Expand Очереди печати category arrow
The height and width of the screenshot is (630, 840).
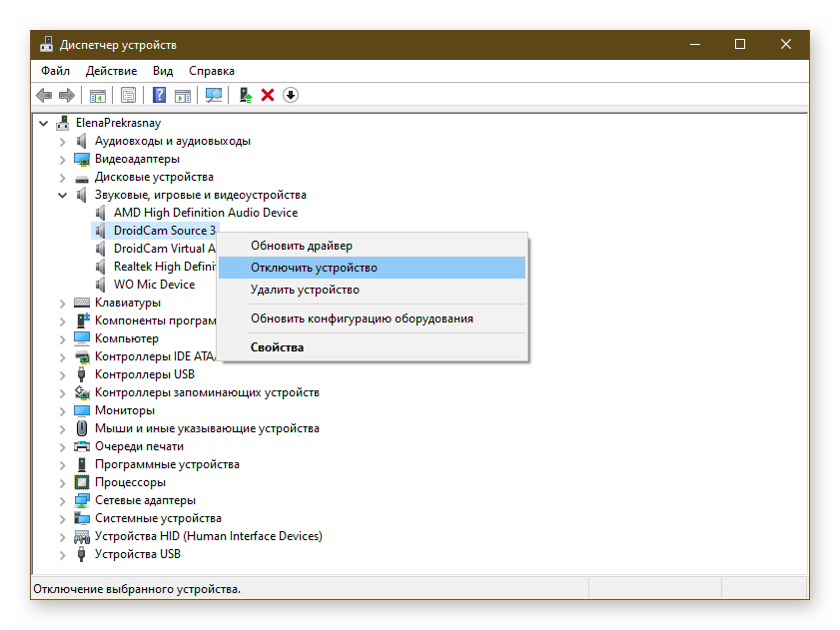(62, 446)
